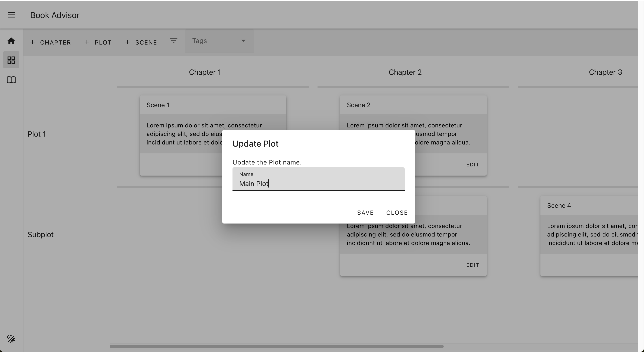Screen dimensions: 644x352
Task: Click the 'Update the Plot name.' text
Action: [267, 162]
